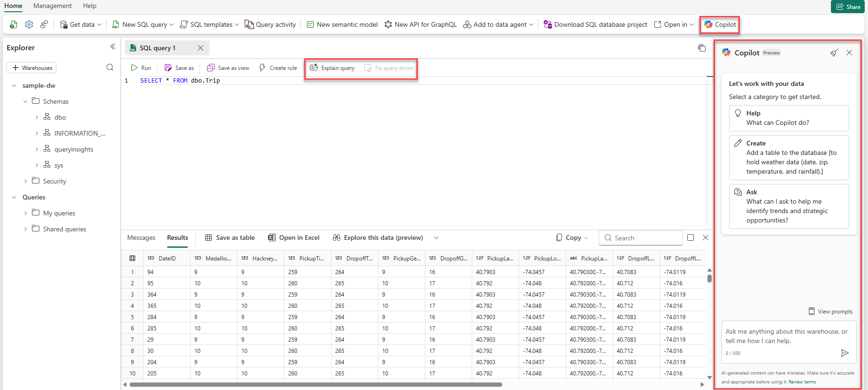Click Save as in the query toolbar
Viewport: 868px width, 390px height.
pos(179,68)
